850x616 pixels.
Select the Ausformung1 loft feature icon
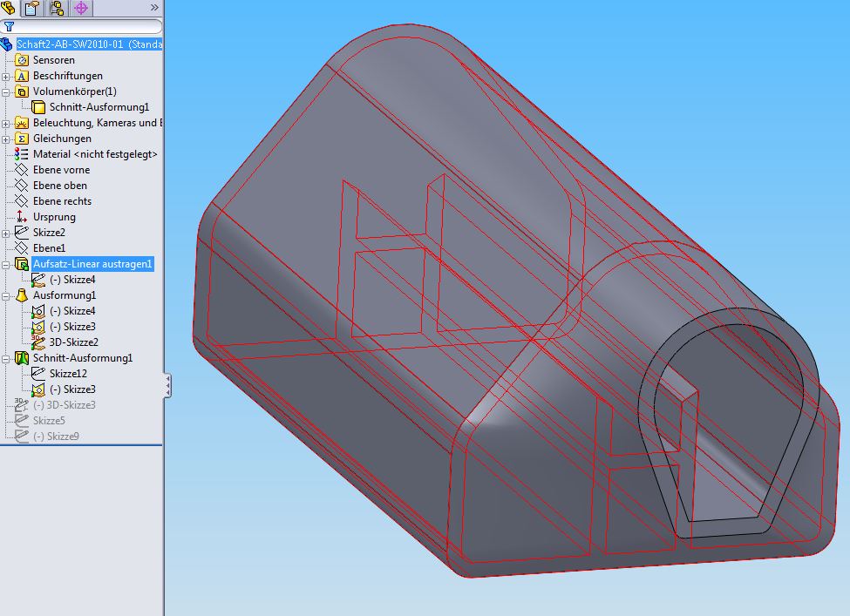tap(23, 295)
